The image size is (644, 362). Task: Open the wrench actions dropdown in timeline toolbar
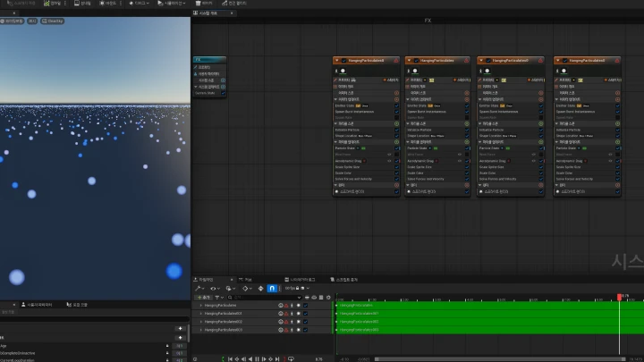point(199,289)
